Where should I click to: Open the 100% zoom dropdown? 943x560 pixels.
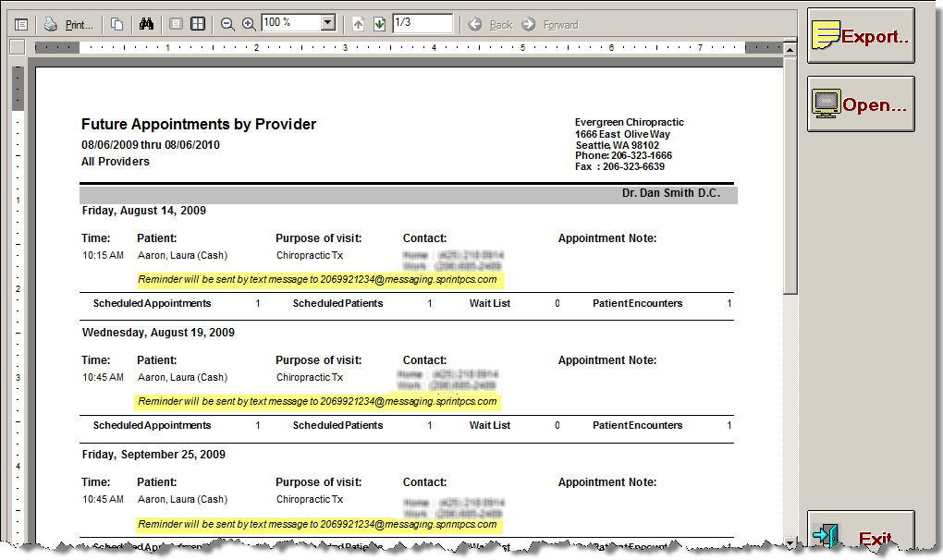tap(327, 24)
